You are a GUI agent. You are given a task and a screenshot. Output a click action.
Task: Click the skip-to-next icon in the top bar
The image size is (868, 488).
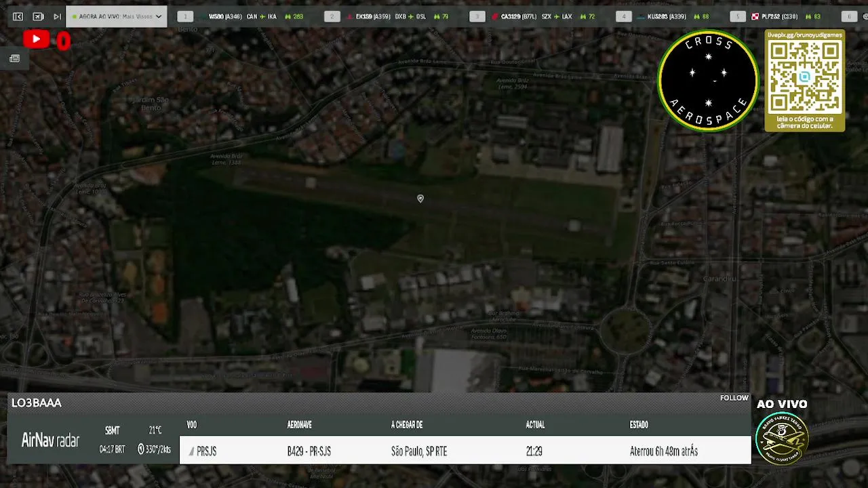(x=57, y=16)
